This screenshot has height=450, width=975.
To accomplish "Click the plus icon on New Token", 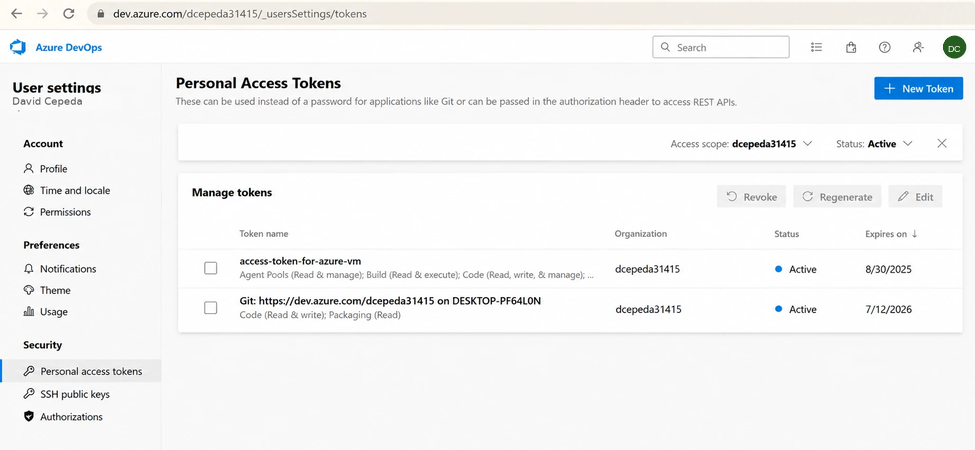I will click(890, 88).
